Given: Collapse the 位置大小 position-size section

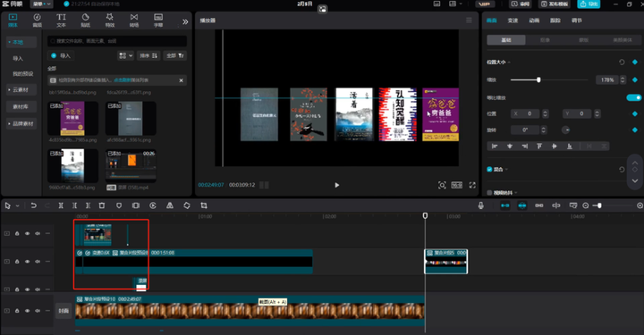Looking at the screenshot, I should point(509,63).
